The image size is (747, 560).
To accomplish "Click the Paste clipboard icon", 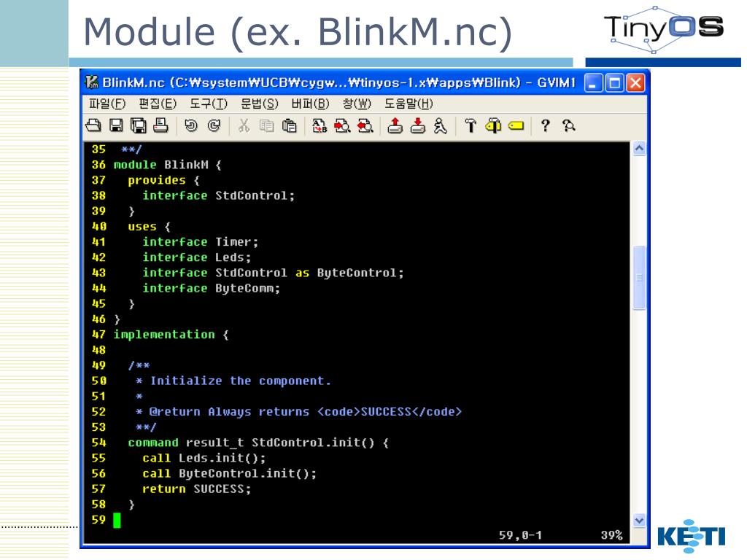I will pyautogui.click(x=289, y=125).
